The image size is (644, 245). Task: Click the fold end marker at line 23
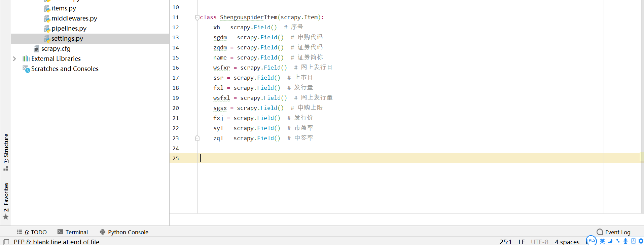pos(197,138)
